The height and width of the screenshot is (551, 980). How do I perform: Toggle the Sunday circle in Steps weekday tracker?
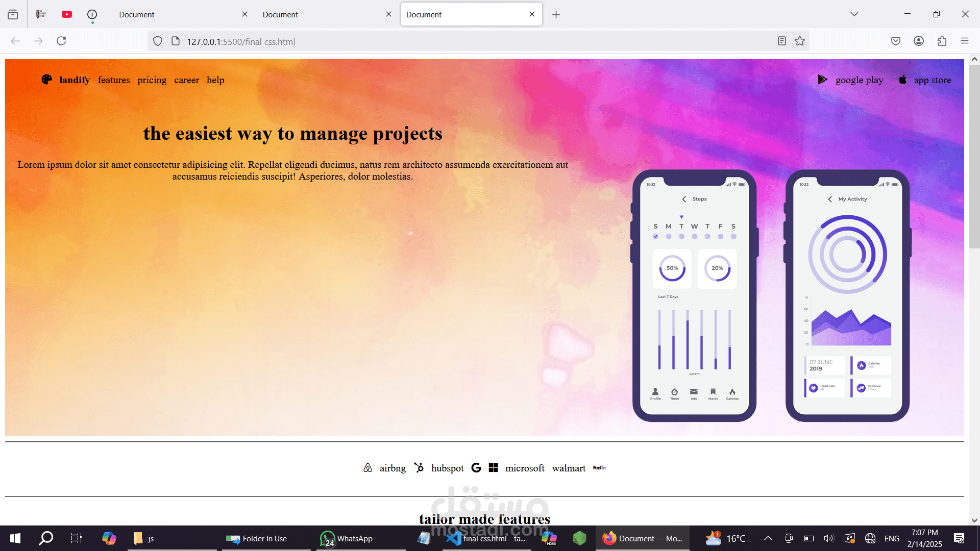[x=655, y=236]
